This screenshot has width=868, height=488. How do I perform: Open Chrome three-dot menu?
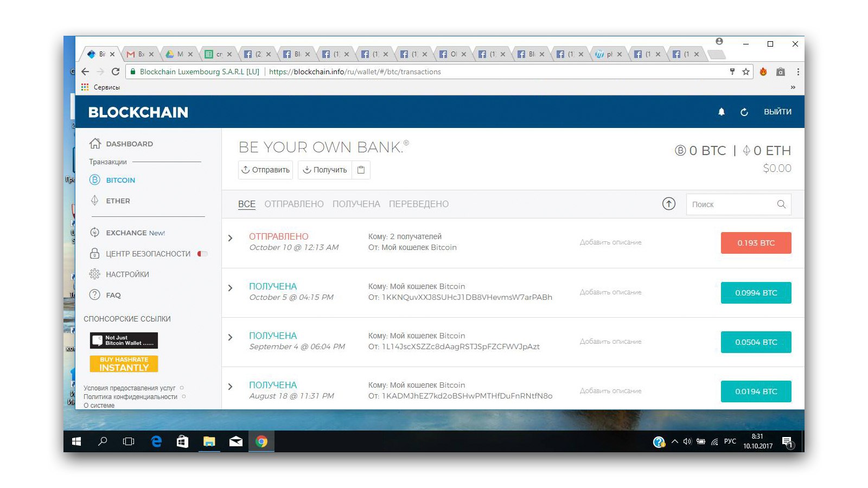[798, 72]
